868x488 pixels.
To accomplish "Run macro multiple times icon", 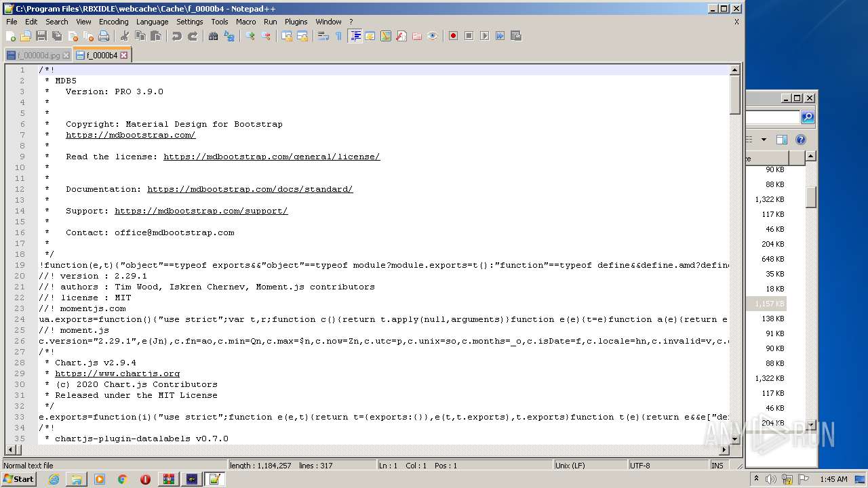I will 500,36.
